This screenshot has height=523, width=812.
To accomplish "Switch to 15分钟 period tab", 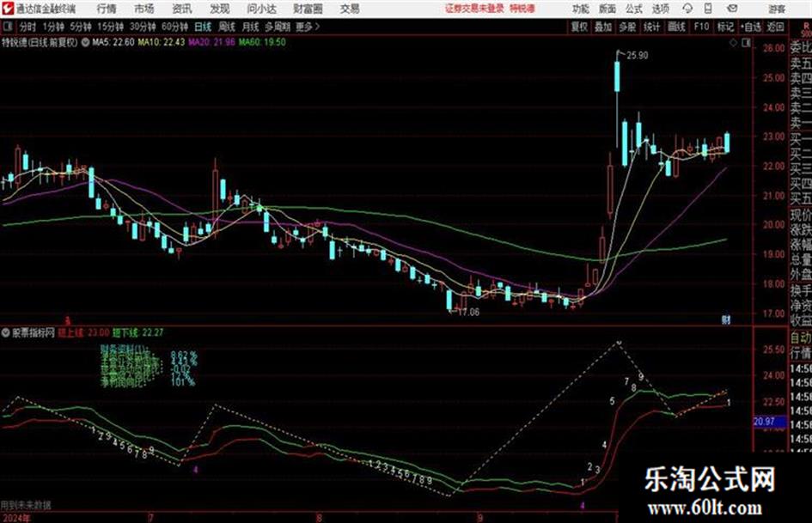I will pyautogui.click(x=111, y=27).
